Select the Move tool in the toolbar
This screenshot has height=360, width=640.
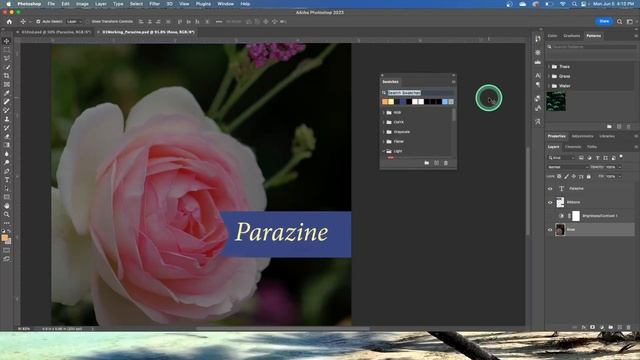7,41
